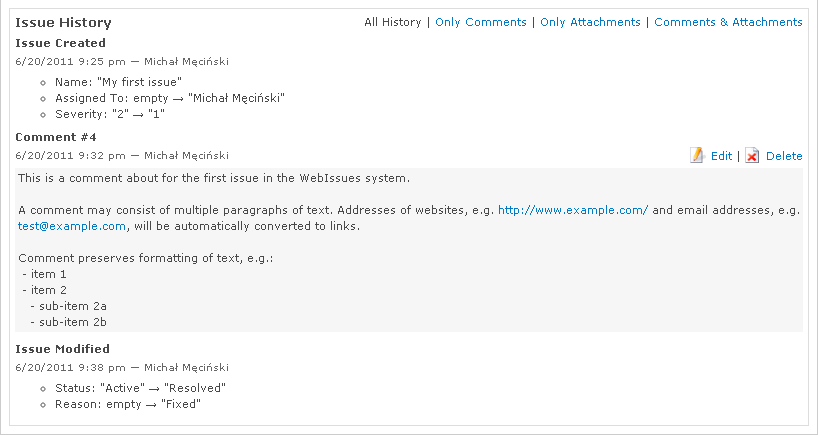
Task: Open the test@example.com email link
Action: [72, 226]
